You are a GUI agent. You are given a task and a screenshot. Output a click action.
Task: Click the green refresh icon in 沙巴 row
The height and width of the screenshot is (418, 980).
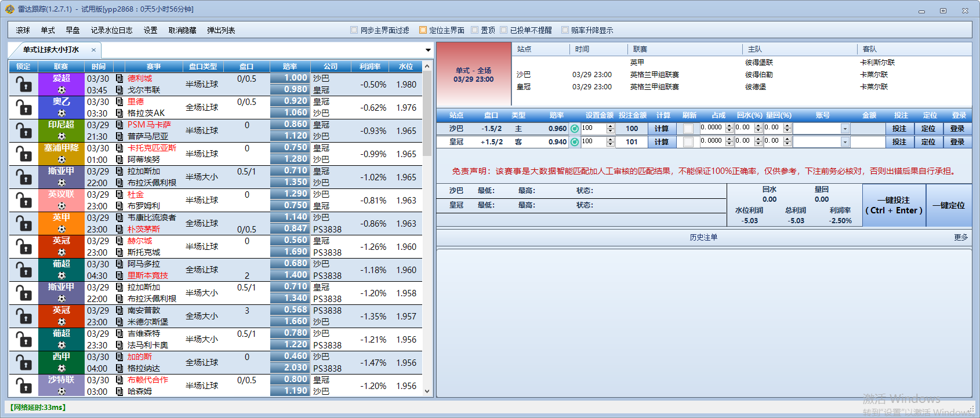coord(574,129)
